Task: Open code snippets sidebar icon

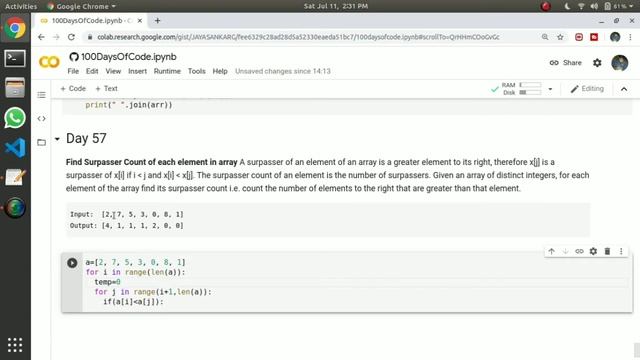Action: pos(41,119)
